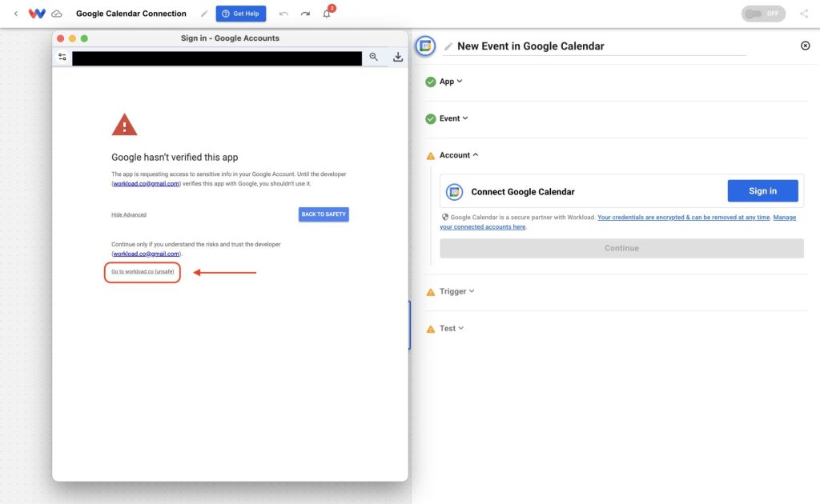Screen dimensions: 820x504
Task: Open first workload.co@gmail.com developer link
Action: tap(146, 184)
